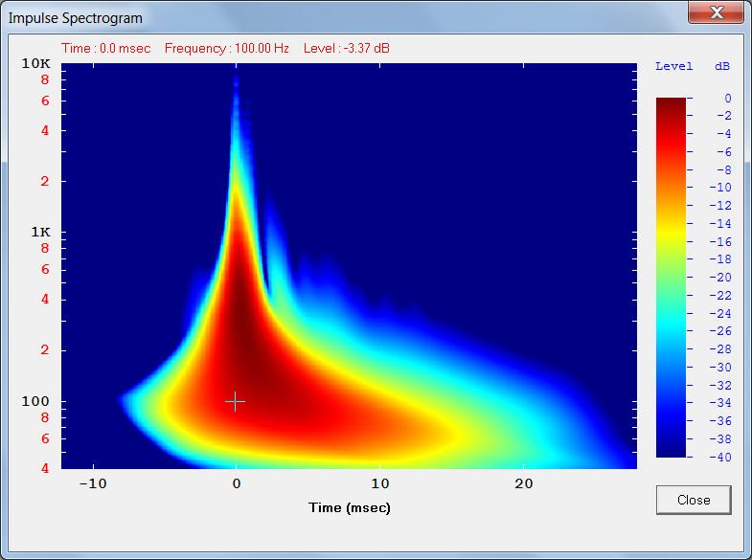Click the 'Level : -3.37 dB' readout
The width and height of the screenshot is (752, 560).
click(347, 49)
